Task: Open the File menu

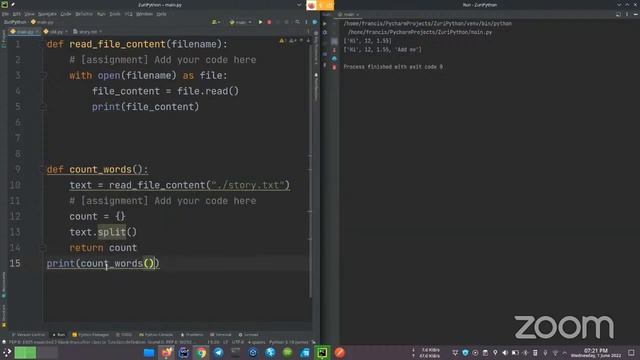Action: tap(5, 14)
